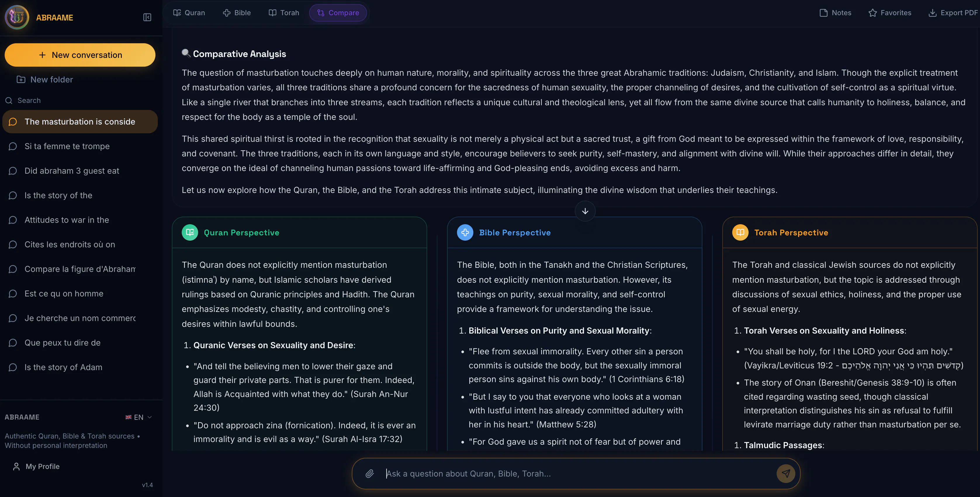Open the EN language dropdown
Viewport: 980px width, 497px height.
point(138,417)
